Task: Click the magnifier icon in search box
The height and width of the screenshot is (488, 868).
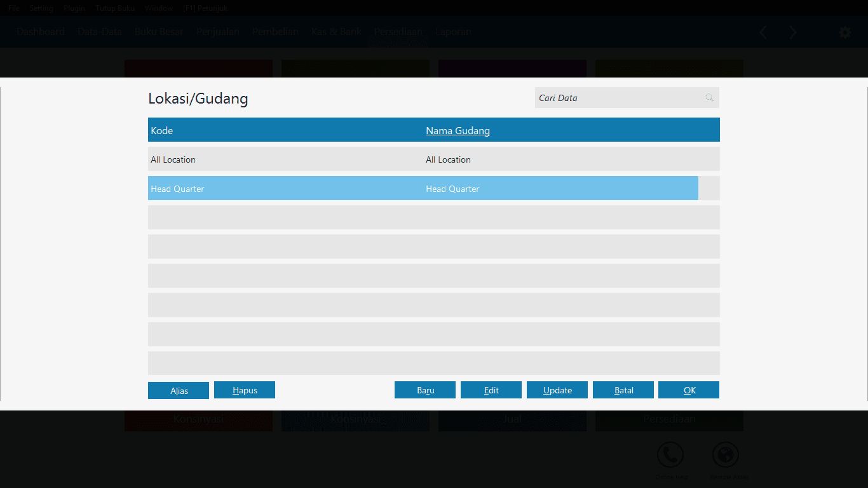Action: [709, 98]
